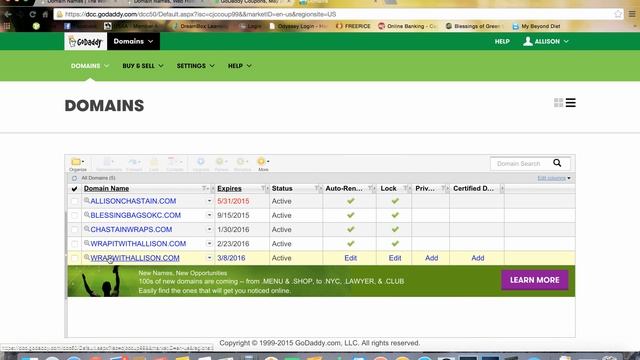Open the FREERICE bookmark
Image resolution: width=640 pixels, height=360 pixels.
[x=353, y=26]
